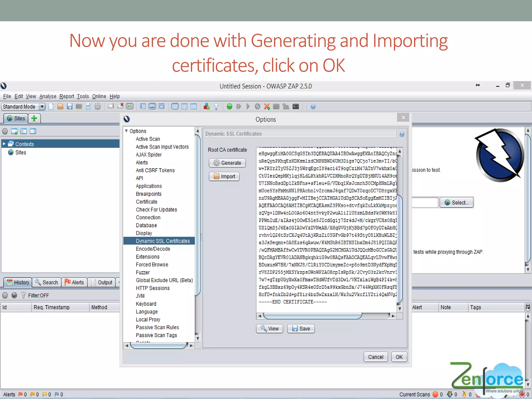Click the Save certificate button
Viewport: 532px width, 399px height.
click(301, 329)
